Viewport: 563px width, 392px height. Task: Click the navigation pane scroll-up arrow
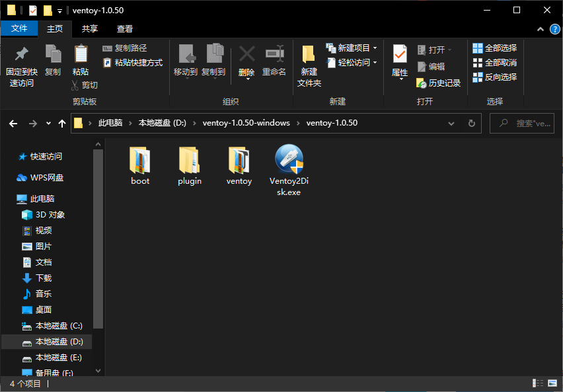(x=98, y=145)
